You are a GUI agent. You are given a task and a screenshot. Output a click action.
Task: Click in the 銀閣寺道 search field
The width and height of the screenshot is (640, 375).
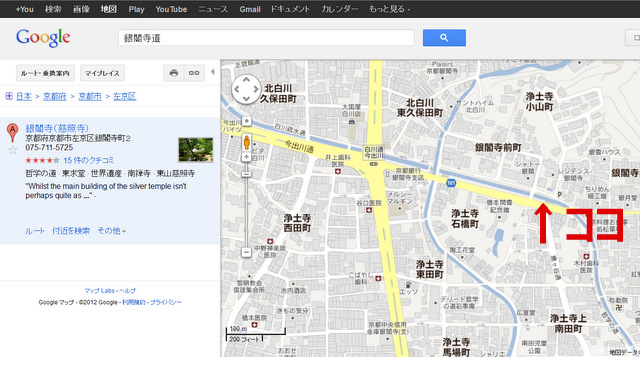(x=266, y=38)
